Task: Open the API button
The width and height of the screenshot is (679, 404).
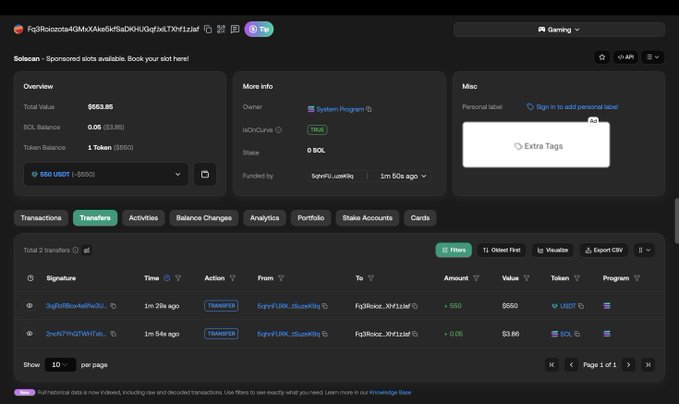Action: pos(625,57)
